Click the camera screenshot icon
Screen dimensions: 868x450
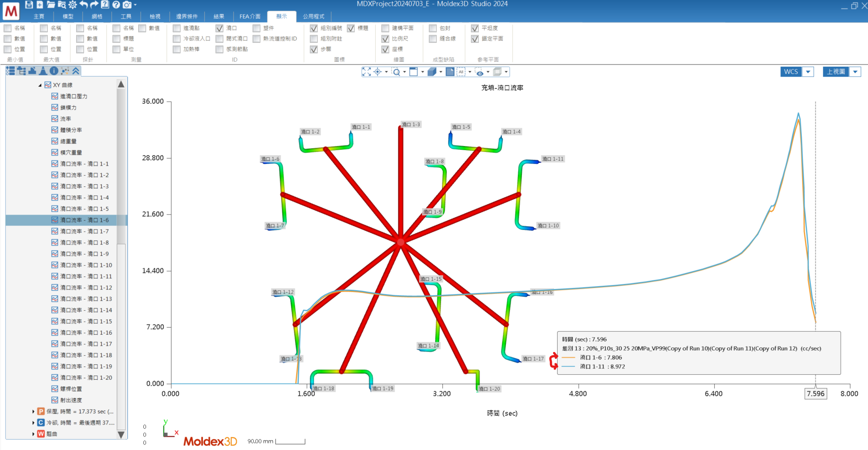pyautogui.click(x=127, y=5)
